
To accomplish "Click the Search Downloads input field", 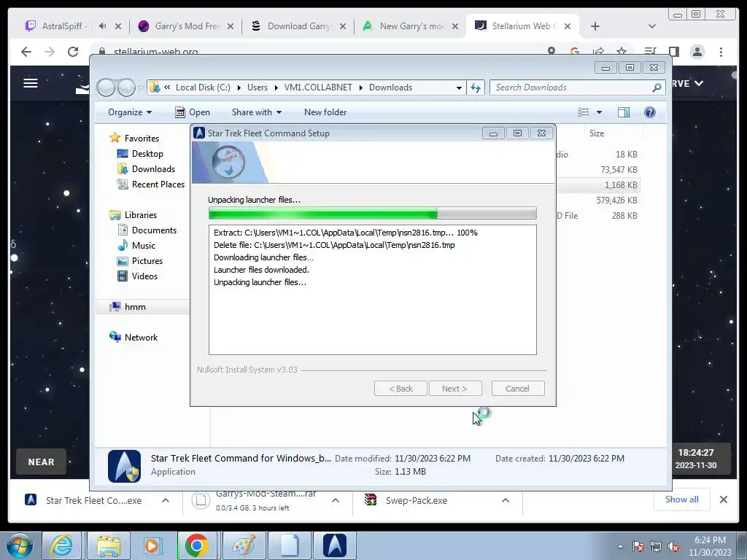I will 572,87.
